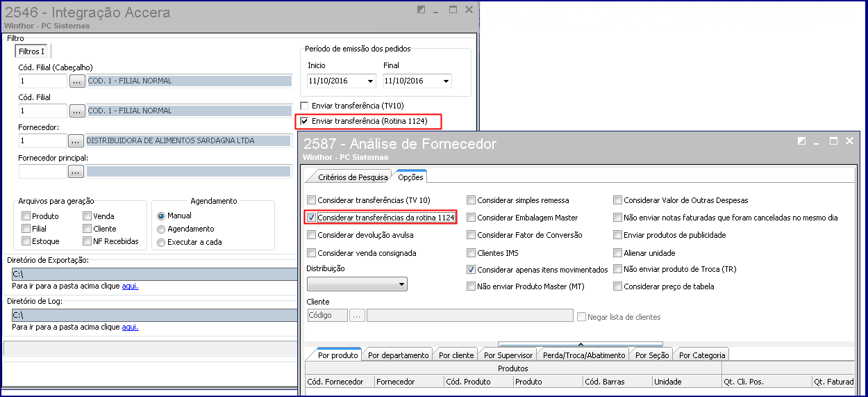Open the Por departamento tab
The image size is (868, 397).
[398, 355]
